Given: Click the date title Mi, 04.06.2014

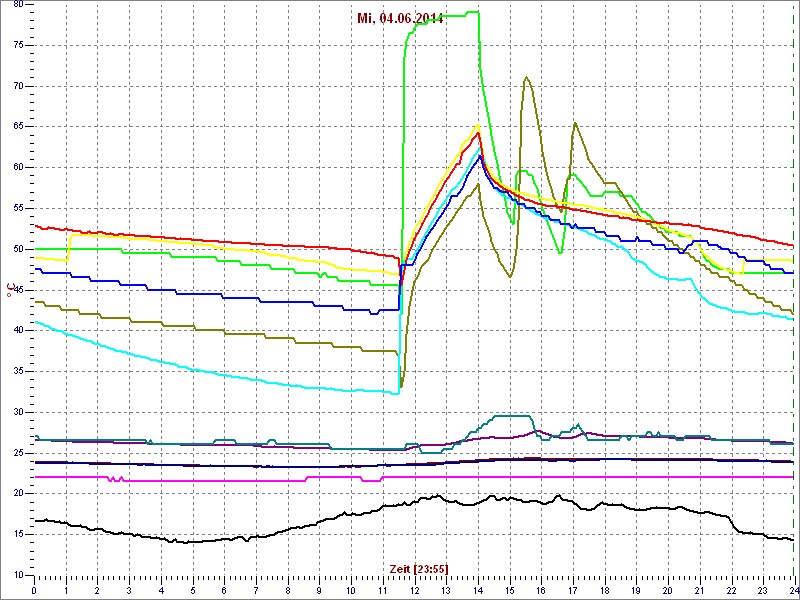Looking at the screenshot, I should 400,19.
